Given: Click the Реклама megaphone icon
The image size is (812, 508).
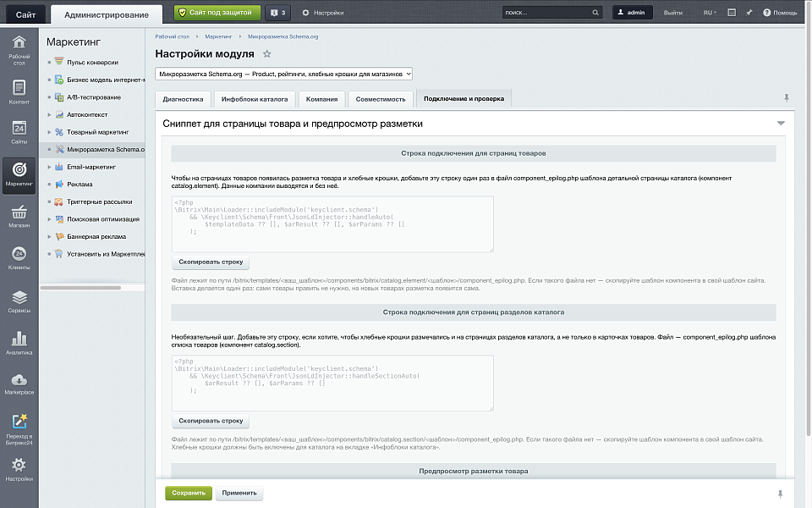Looking at the screenshot, I should pos(59,184).
